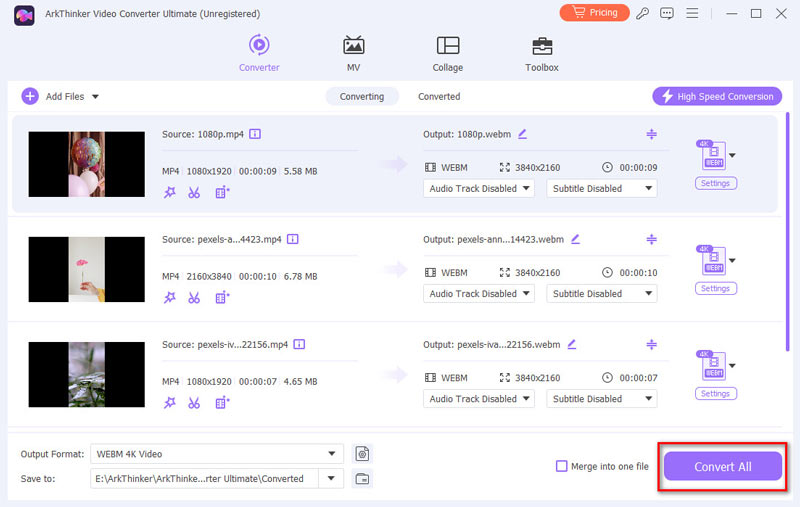Screen dimensions: 800x507
Task: Open the Collage tab
Action: [447, 53]
